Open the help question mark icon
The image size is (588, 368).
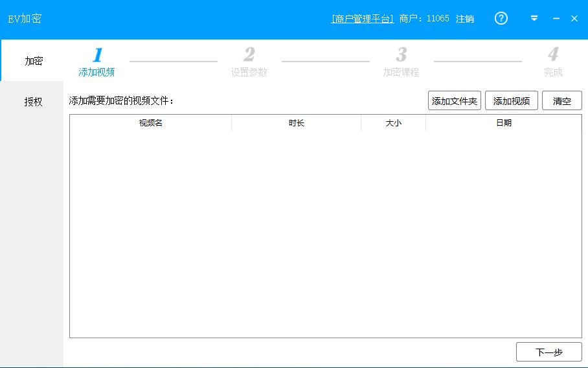[x=501, y=19]
